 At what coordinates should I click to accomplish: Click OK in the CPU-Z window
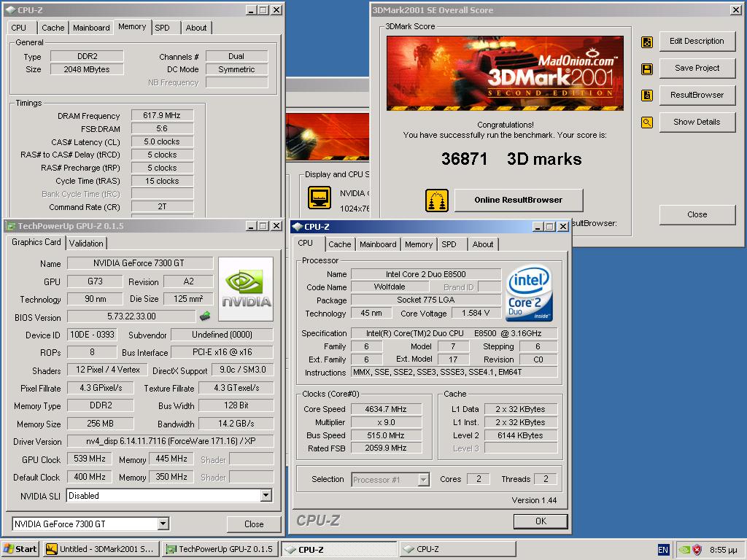click(x=541, y=521)
